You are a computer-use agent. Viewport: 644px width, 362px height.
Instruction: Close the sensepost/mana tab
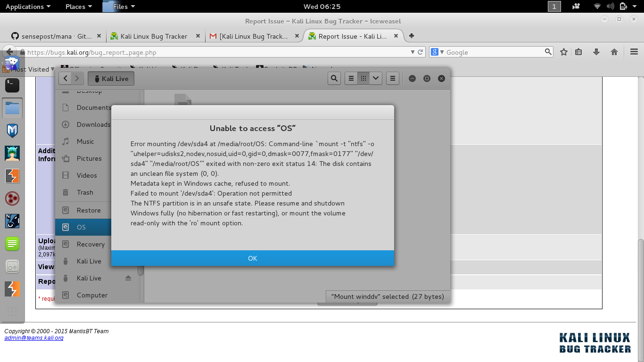pyautogui.click(x=99, y=36)
